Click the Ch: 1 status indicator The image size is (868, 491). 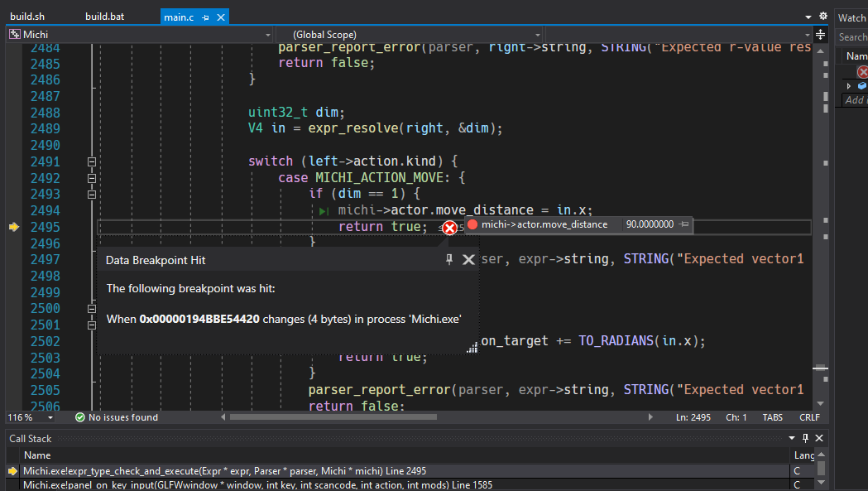[736, 417]
